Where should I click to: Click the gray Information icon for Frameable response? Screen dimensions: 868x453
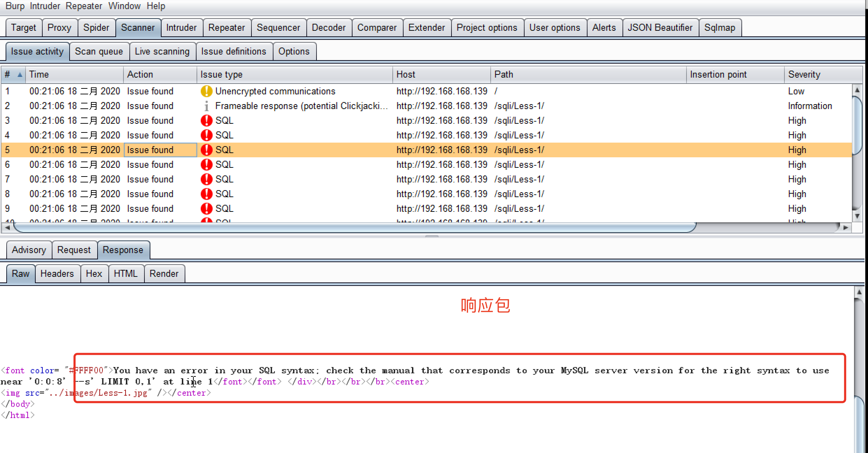coord(206,106)
